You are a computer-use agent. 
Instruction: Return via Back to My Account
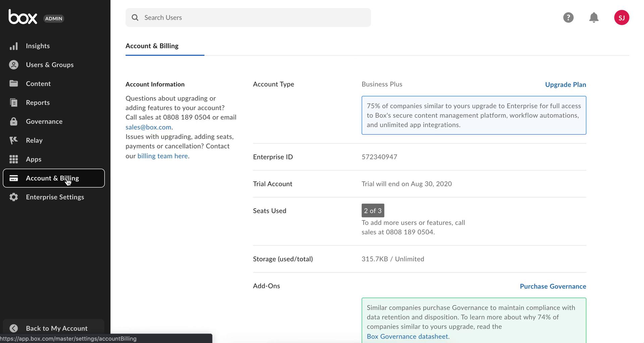(57, 328)
